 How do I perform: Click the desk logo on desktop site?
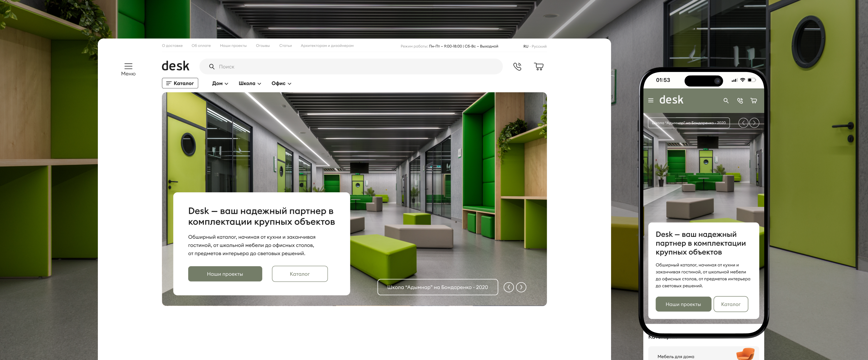tap(175, 65)
